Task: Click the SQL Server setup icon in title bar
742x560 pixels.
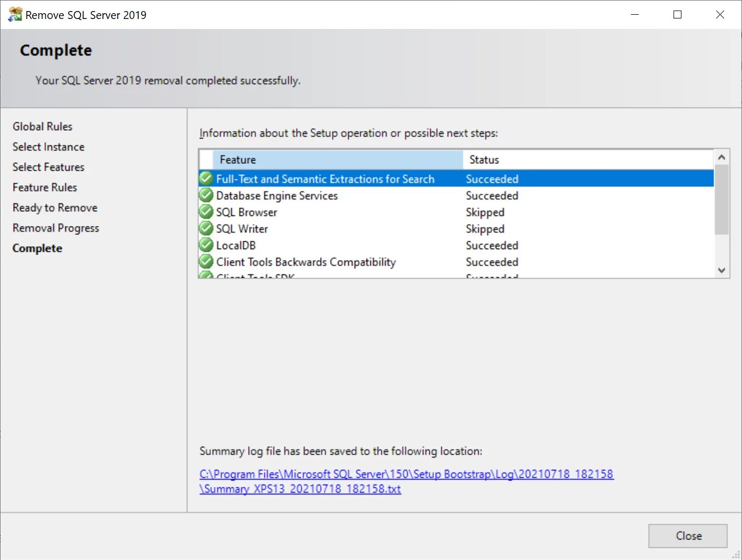Action: pos(15,14)
